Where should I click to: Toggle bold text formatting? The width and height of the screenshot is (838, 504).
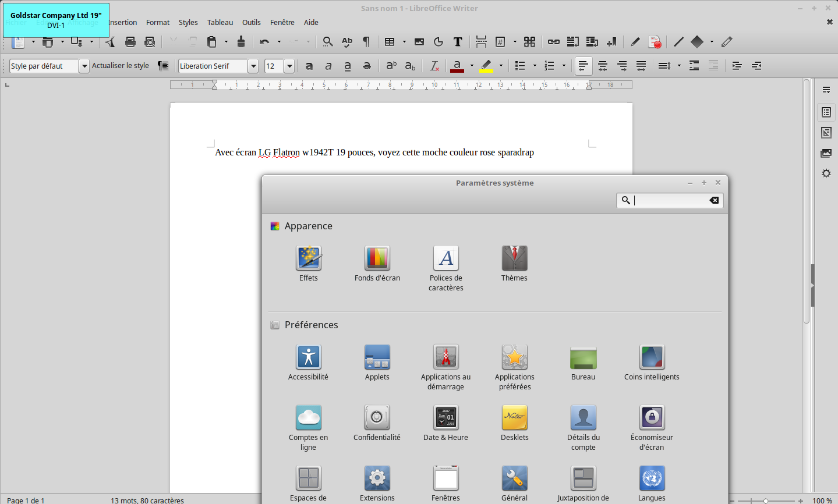point(309,66)
